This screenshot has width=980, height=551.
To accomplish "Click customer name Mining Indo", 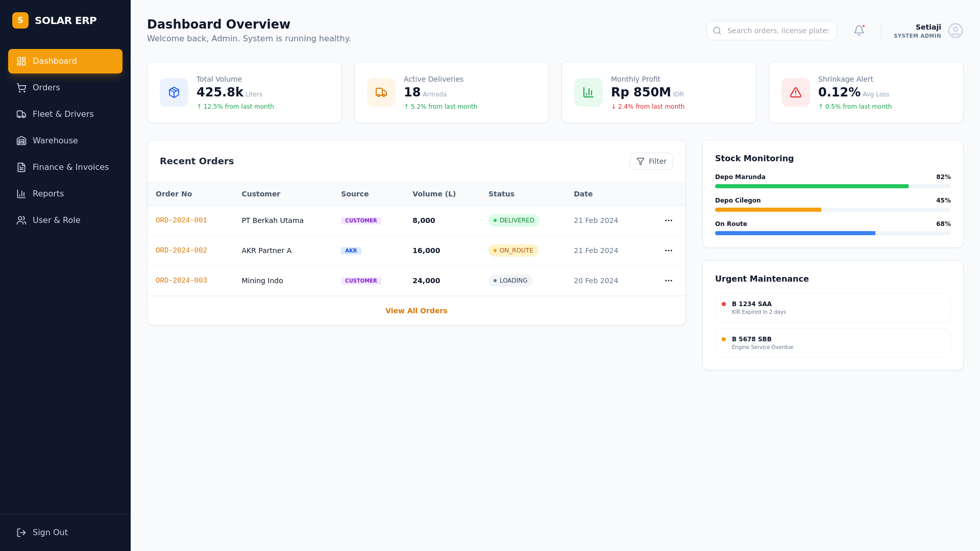I will (x=262, y=281).
